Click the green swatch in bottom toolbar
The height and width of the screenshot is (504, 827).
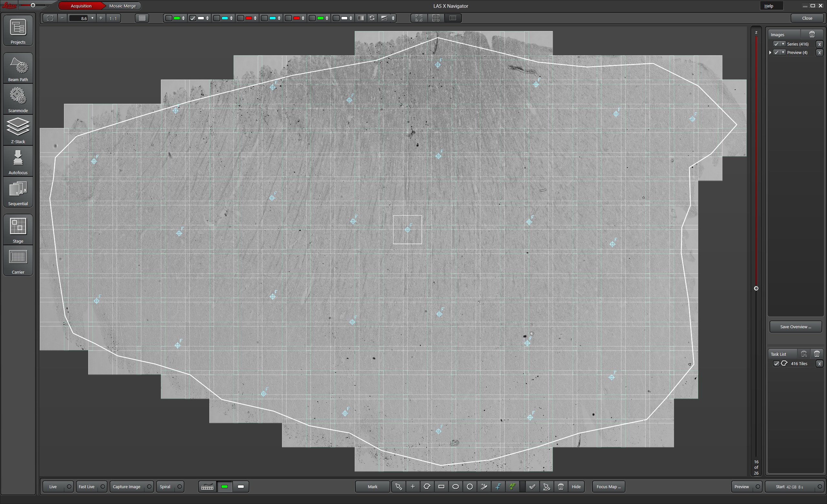pos(225,487)
